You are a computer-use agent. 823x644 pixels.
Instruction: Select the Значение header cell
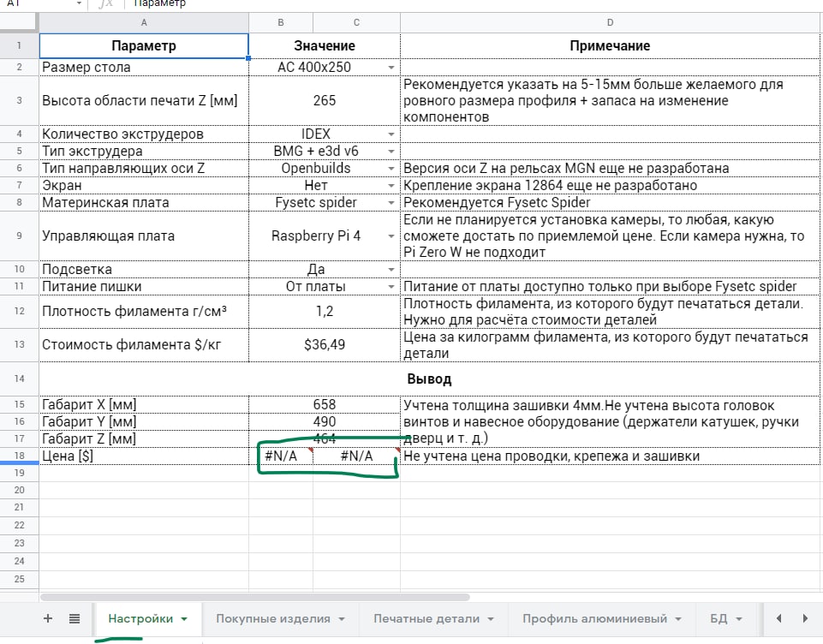point(325,45)
